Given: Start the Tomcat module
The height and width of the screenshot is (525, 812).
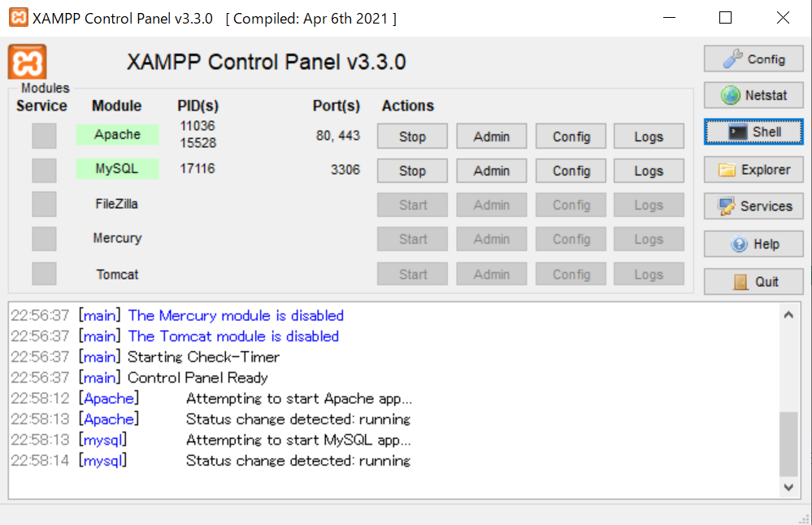Looking at the screenshot, I should [412, 274].
